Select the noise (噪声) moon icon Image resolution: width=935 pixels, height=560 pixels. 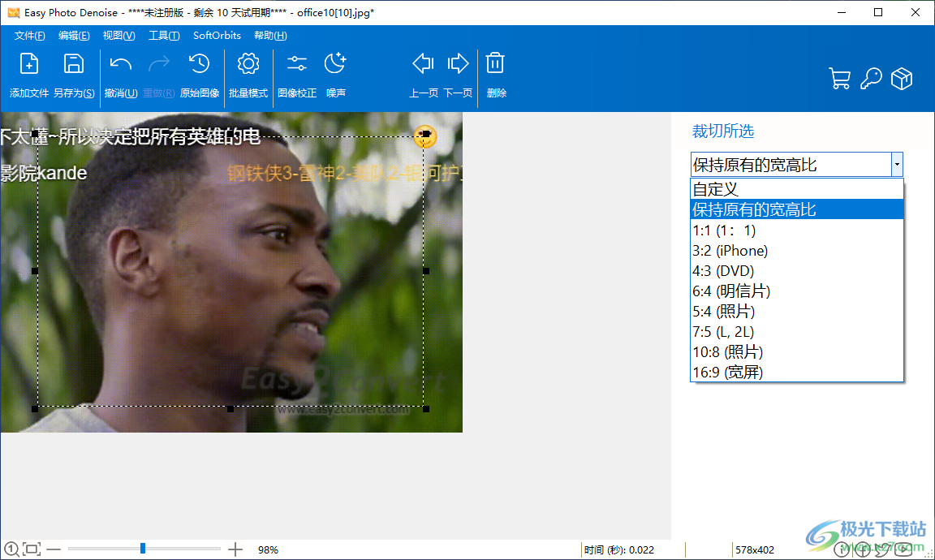pos(335,64)
